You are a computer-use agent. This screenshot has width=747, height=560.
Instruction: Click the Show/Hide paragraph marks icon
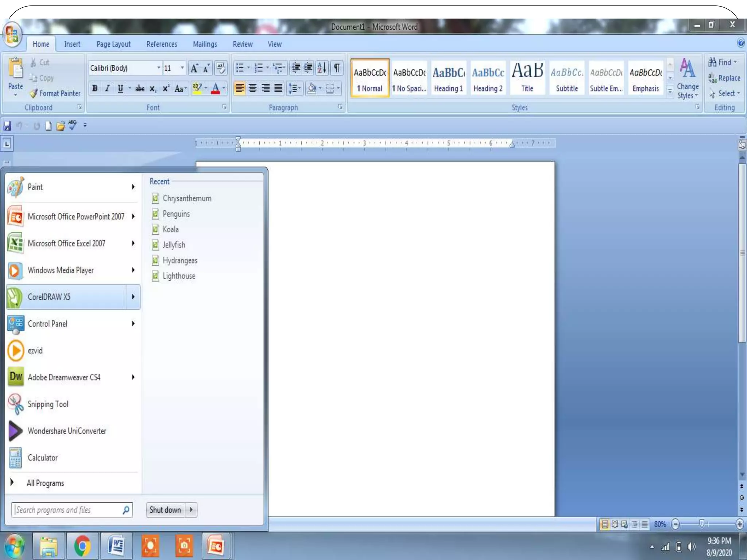click(x=337, y=68)
